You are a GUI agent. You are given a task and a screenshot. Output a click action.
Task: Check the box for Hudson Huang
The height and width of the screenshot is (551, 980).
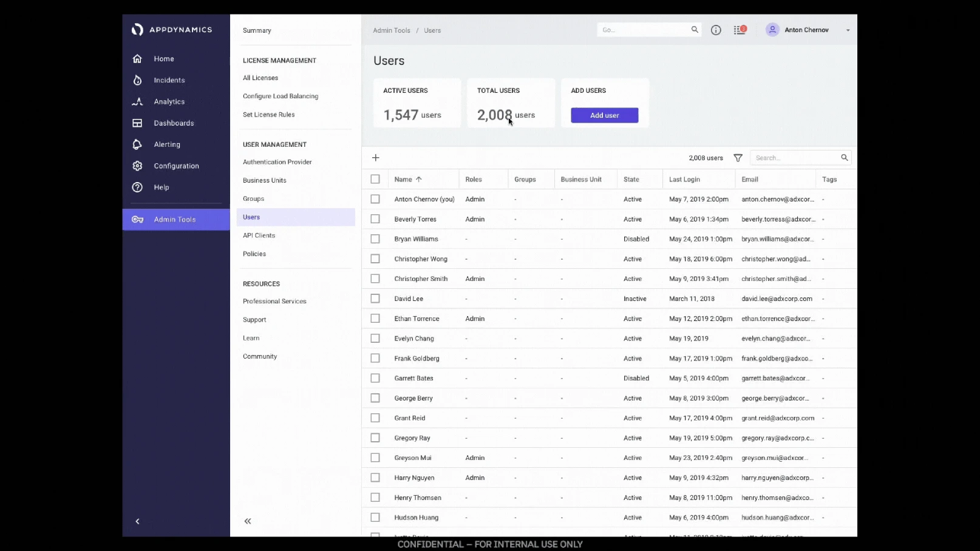click(x=375, y=518)
